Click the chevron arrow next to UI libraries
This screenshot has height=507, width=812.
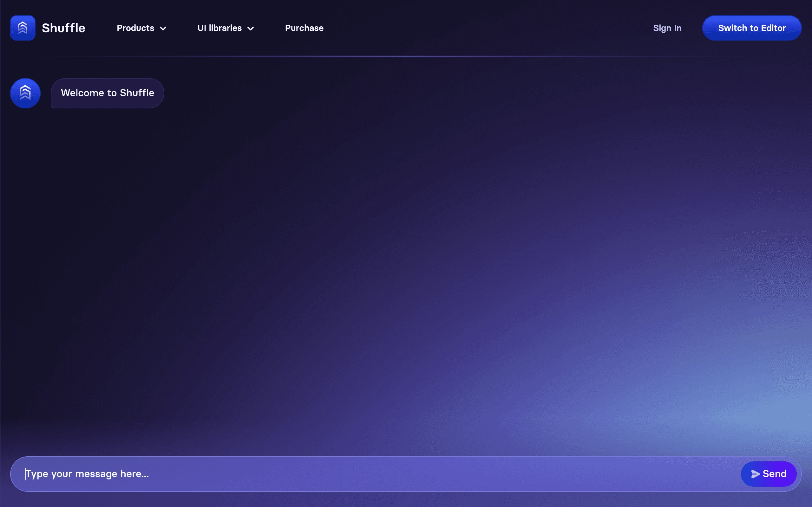click(250, 29)
